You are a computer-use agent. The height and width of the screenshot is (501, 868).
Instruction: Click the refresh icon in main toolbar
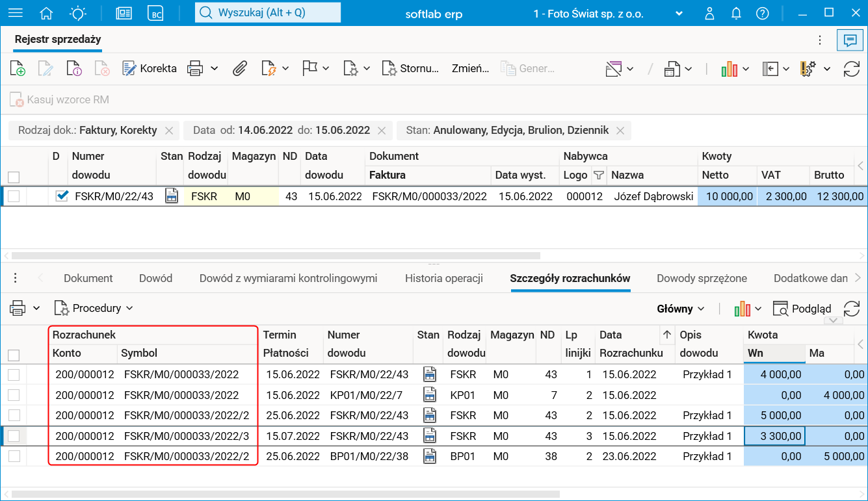coord(851,68)
